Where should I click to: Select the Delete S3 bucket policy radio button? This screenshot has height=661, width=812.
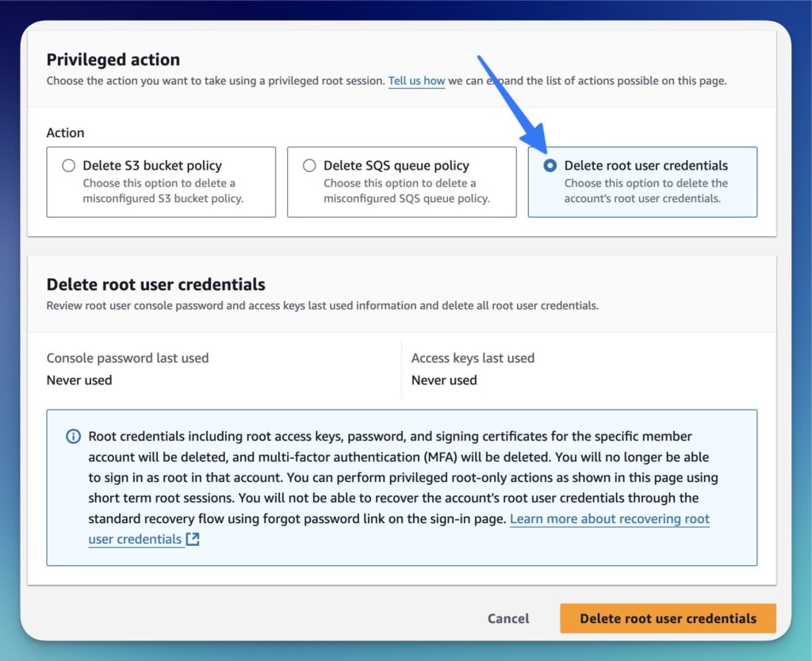[x=68, y=165]
